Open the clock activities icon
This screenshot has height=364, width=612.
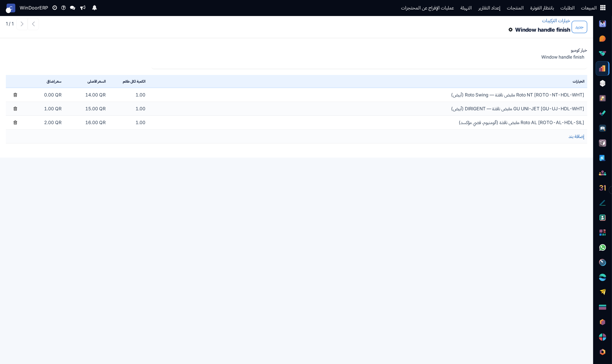[x=55, y=8]
